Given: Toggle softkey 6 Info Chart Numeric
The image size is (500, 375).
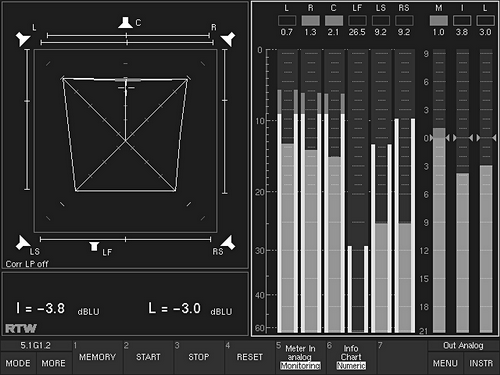Looking at the screenshot, I should (351, 357).
